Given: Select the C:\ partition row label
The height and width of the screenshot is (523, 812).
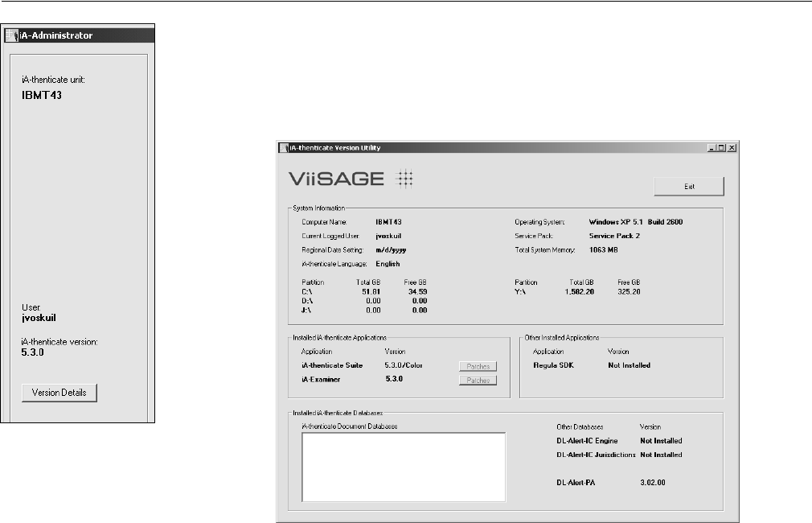Looking at the screenshot, I should pyautogui.click(x=306, y=292).
